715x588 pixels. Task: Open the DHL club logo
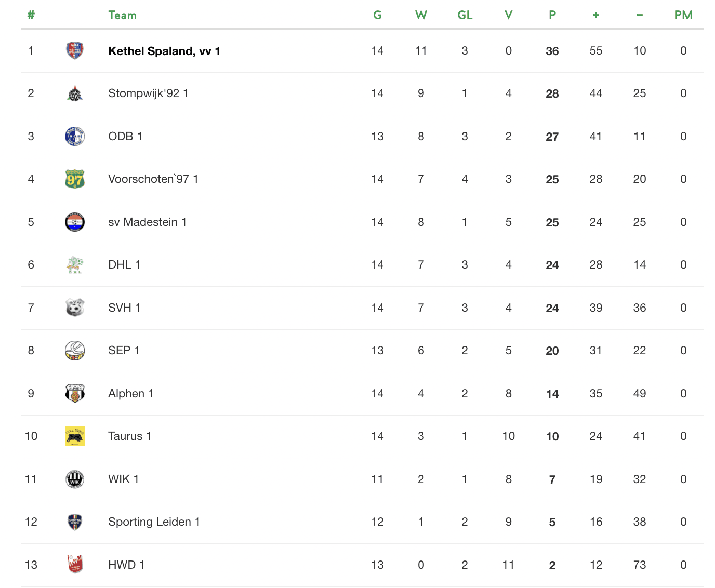click(75, 265)
